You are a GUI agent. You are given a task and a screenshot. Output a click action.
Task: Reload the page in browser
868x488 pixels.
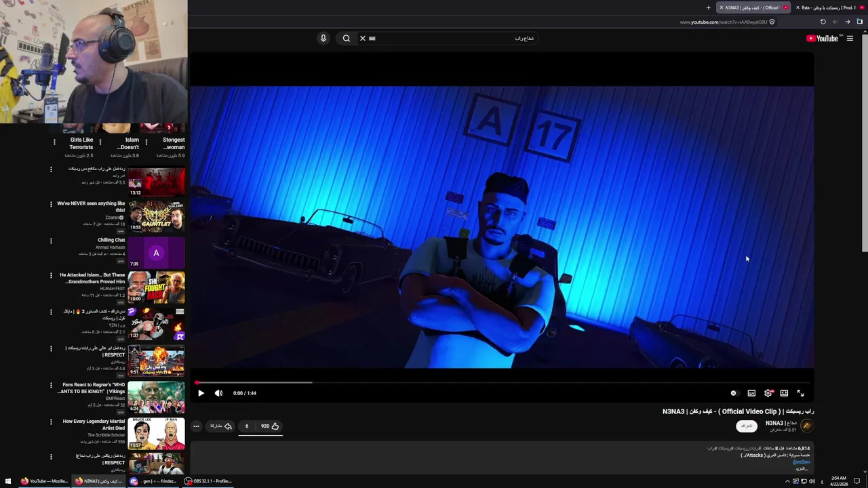[x=823, y=22]
